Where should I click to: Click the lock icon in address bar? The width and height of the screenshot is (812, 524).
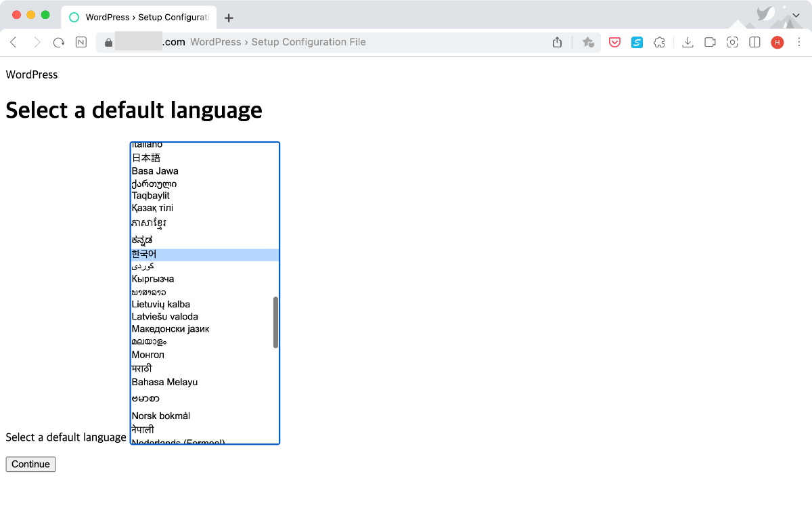click(x=108, y=42)
